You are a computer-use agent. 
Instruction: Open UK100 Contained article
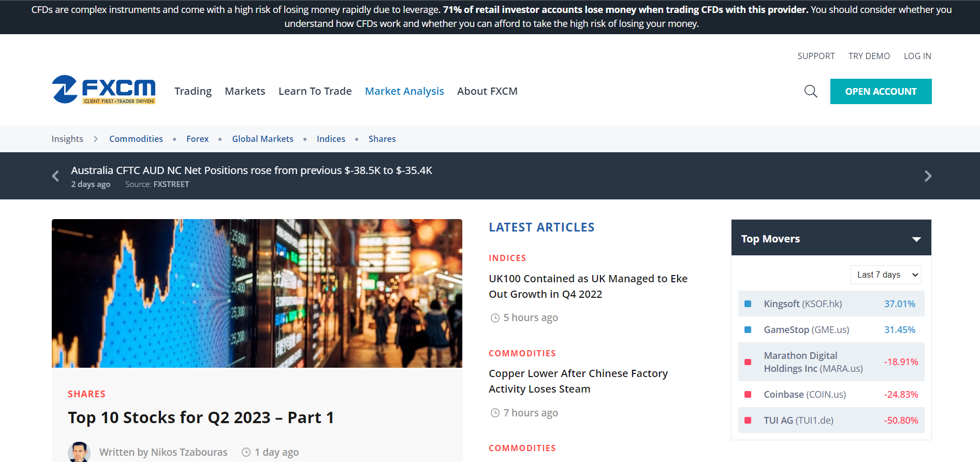(x=588, y=286)
